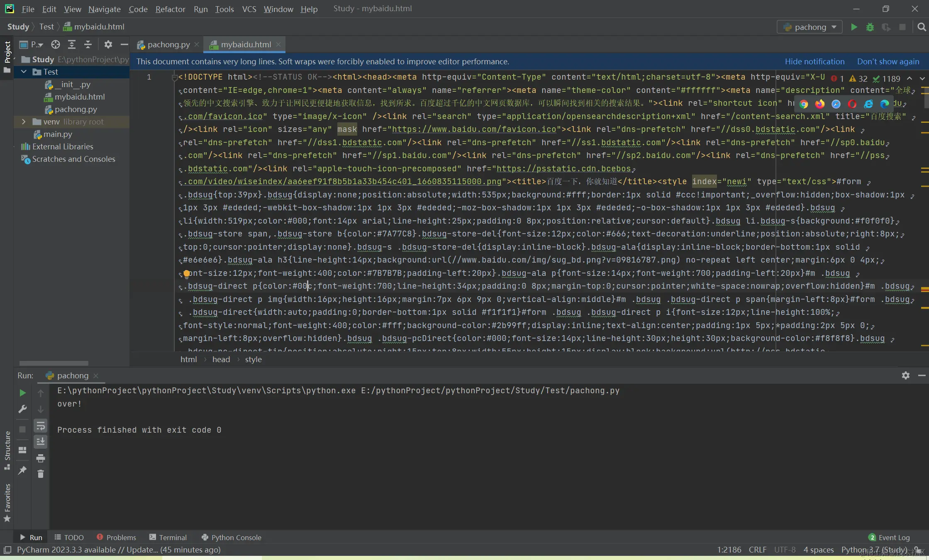This screenshot has height=560, width=929.
Task: Open in Chrome browser icon
Action: tap(804, 104)
